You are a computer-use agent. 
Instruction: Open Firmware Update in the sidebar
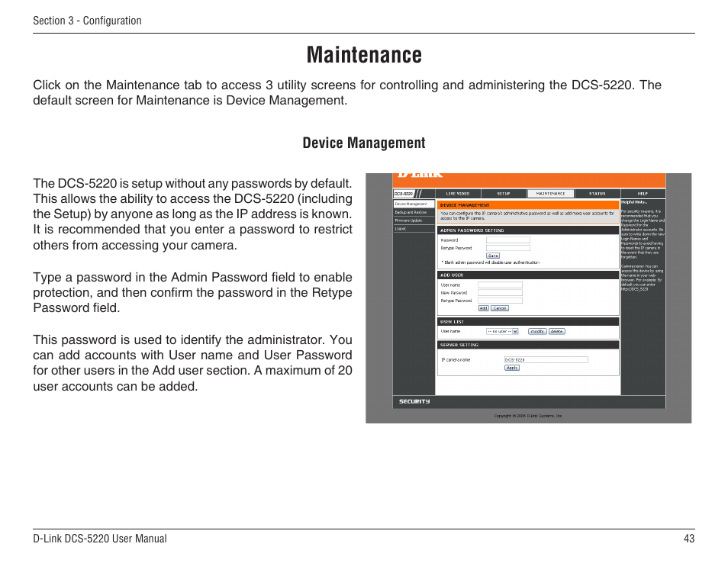coord(414,220)
